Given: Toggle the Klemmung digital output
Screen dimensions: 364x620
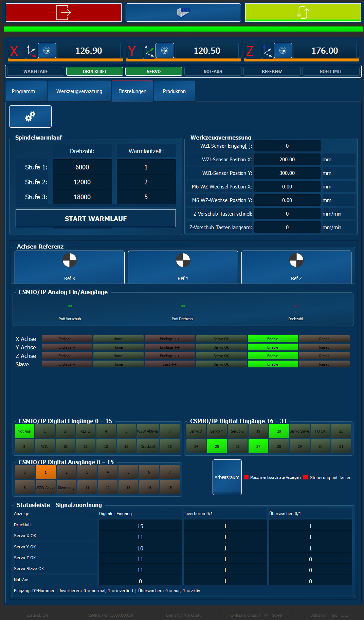Looking at the screenshot, I should pyautogui.click(x=66, y=488).
